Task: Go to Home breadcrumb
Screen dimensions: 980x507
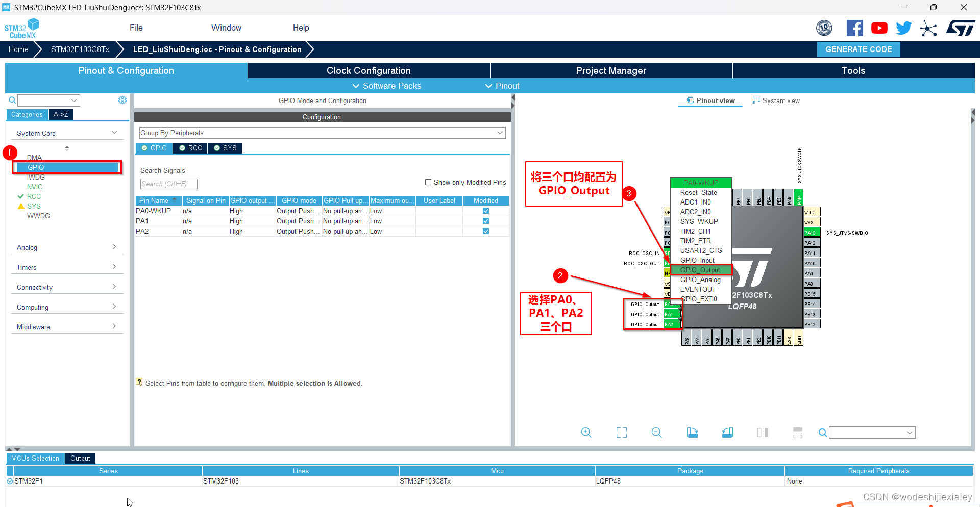Action: (x=18, y=49)
